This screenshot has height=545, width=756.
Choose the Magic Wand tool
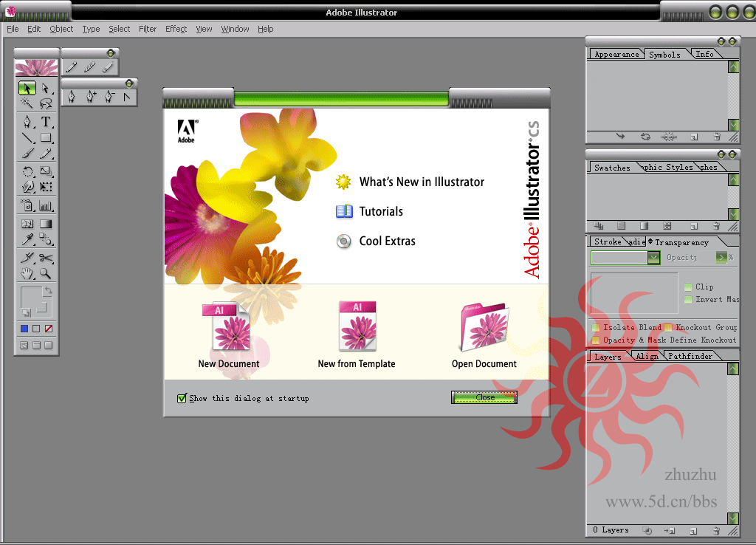point(27,103)
